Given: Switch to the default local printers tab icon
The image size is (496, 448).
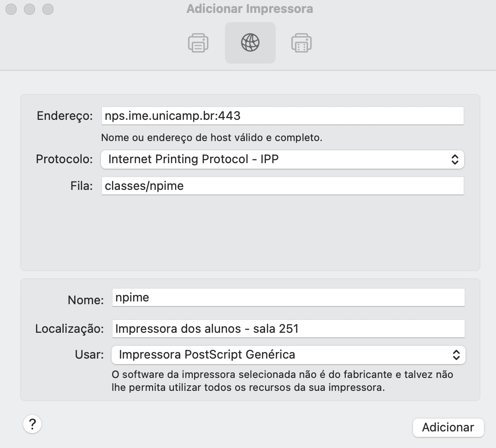Looking at the screenshot, I should click(x=198, y=43).
